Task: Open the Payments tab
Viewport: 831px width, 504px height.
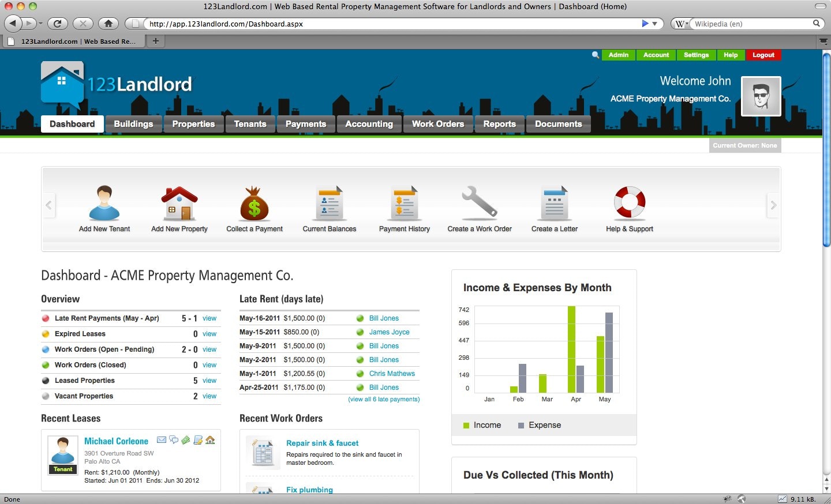Action: 306,124
